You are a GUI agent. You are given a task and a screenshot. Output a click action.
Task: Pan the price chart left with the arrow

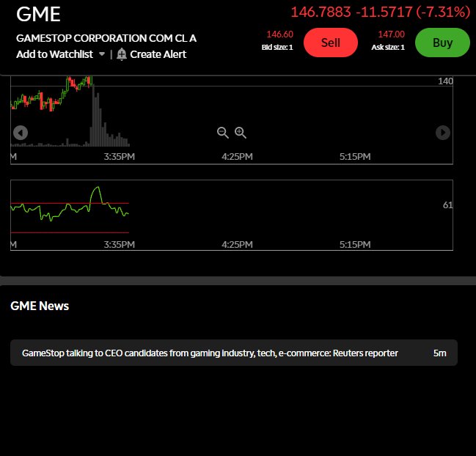click(x=21, y=133)
